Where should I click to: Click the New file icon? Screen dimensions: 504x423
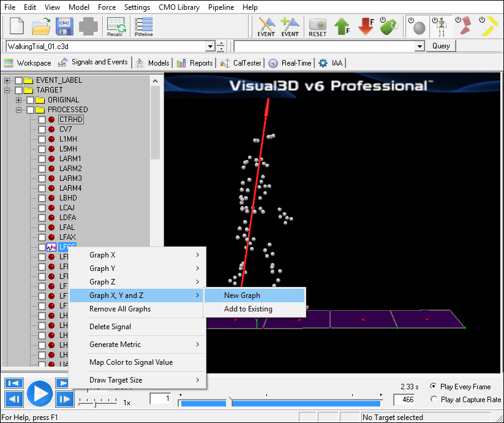pyautogui.click(x=17, y=26)
